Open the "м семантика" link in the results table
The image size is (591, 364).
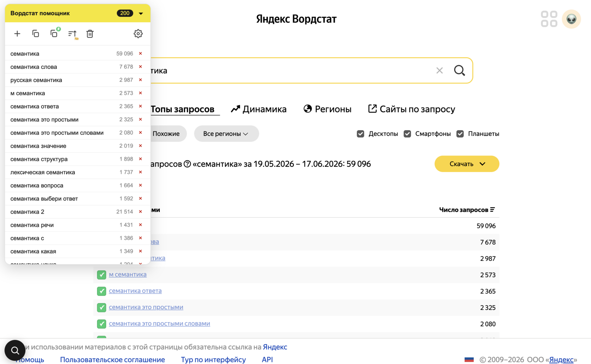click(x=128, y=274)
